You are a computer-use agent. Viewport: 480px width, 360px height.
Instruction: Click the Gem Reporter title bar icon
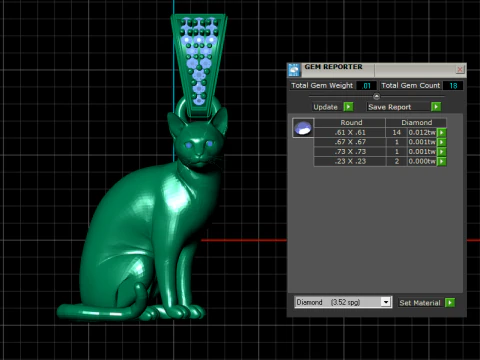294,70
